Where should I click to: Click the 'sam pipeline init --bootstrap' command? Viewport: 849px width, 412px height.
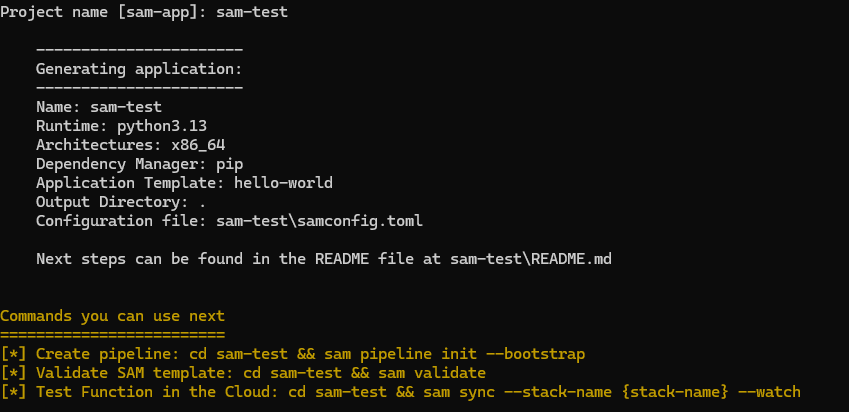point(454,354)
